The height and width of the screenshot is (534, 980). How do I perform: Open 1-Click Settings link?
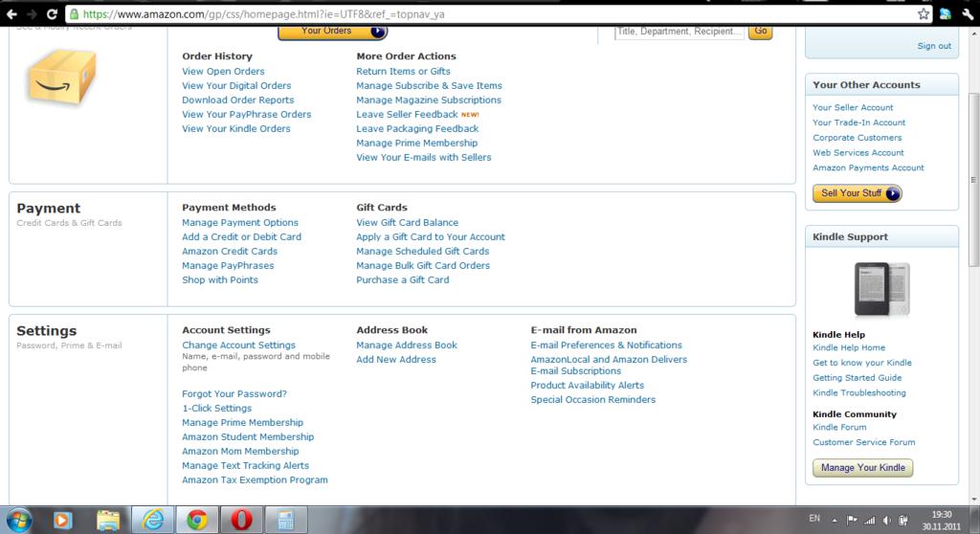pos(217,409)
